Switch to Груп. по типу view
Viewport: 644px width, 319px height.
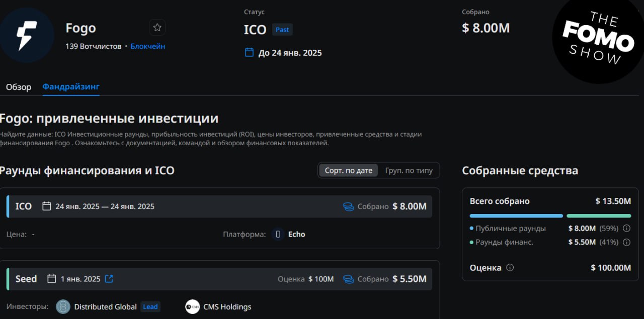[x=409, y=170]
